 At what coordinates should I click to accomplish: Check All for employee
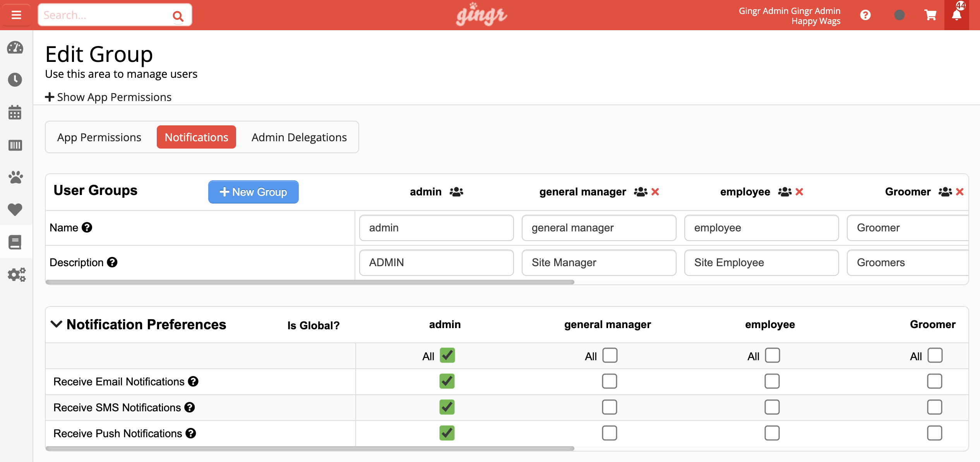[773, 356]
